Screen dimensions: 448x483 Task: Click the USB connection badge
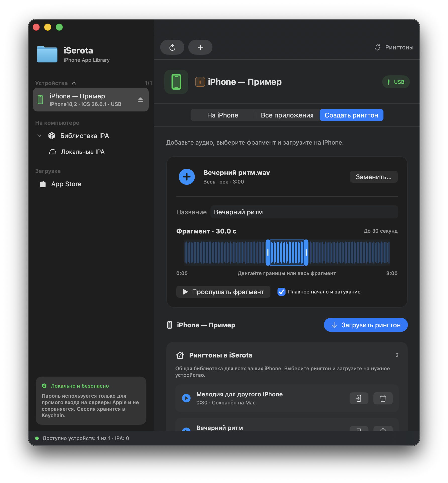tap(396, 82)
